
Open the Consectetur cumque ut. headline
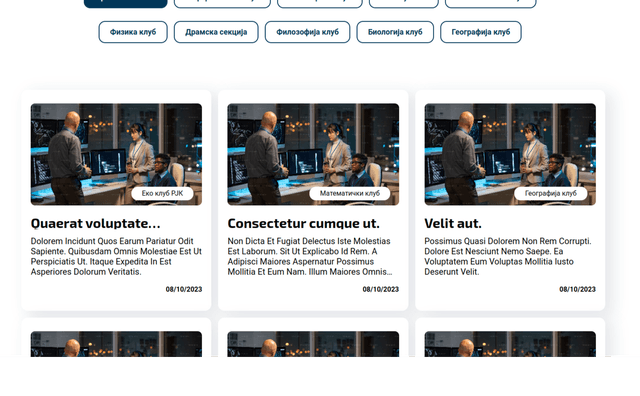tap(303, 223)
